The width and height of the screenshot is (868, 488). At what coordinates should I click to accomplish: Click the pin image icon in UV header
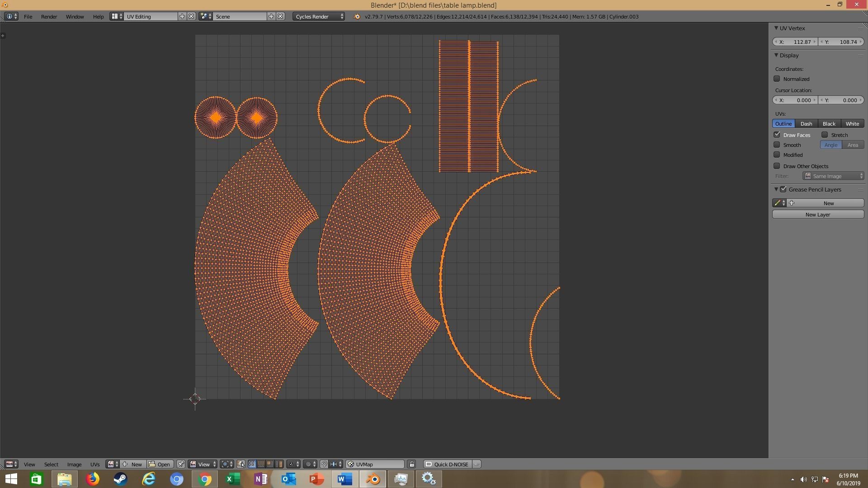coord(180,464)
